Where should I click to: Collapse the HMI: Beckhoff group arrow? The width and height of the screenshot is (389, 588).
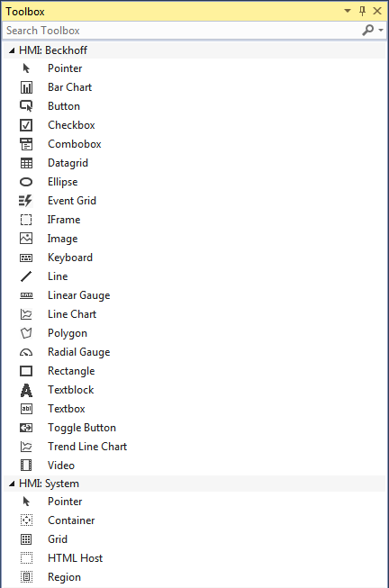[x=12, y=50]
